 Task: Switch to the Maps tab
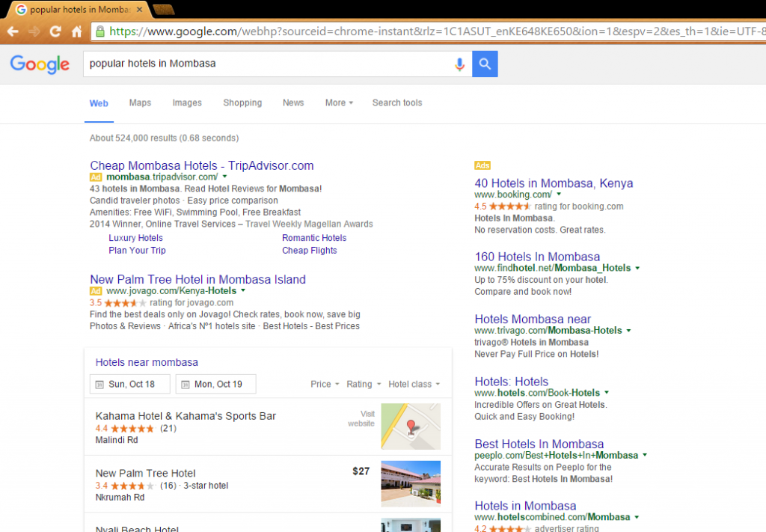pos(140,103)
